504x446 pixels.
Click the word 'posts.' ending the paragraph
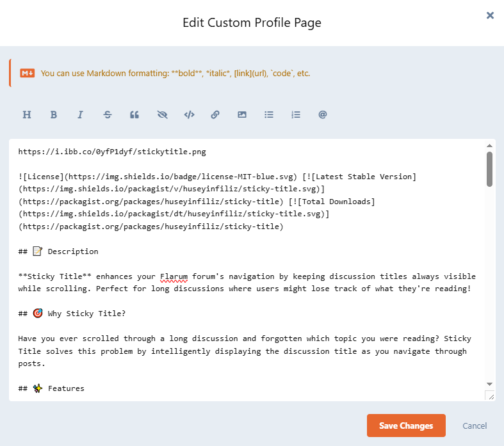(31, 364)
